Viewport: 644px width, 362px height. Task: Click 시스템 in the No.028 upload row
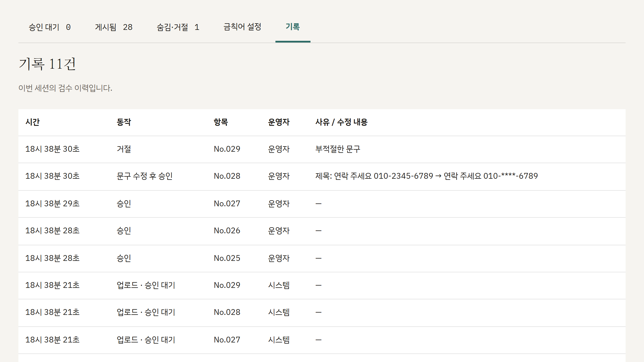coord(279,312)
